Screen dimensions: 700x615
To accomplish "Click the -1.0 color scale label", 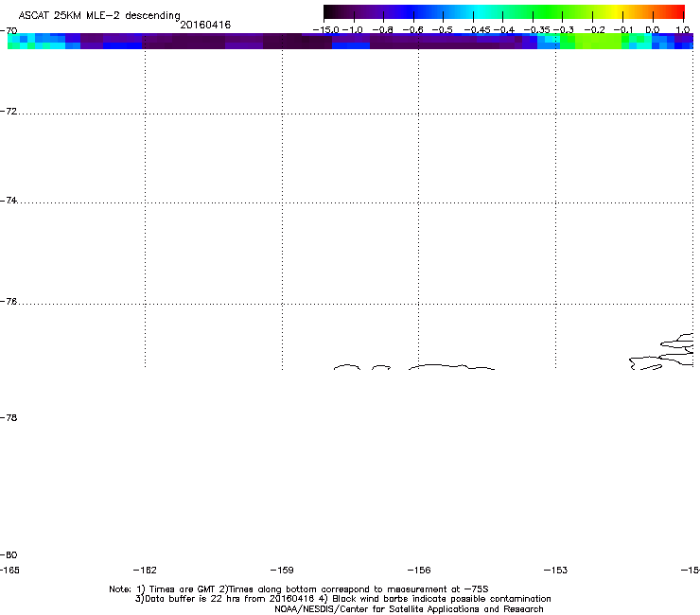I will point(353,30).
